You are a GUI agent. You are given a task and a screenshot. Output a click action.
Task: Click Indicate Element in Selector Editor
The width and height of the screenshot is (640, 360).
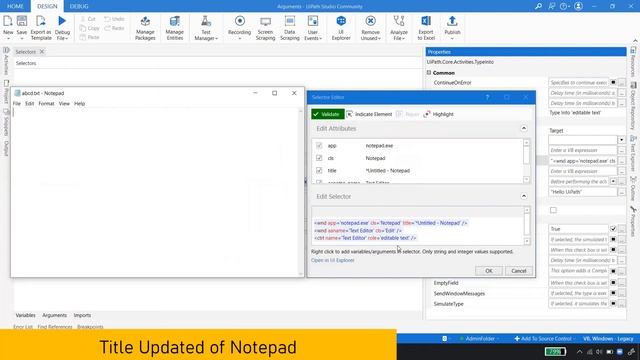[x=369, y=114]
